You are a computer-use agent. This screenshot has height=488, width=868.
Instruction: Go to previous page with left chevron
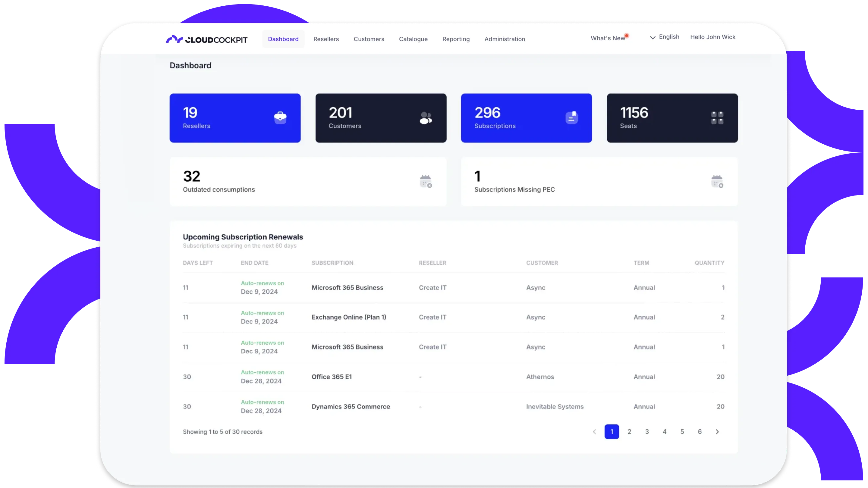tap(594, 432)
